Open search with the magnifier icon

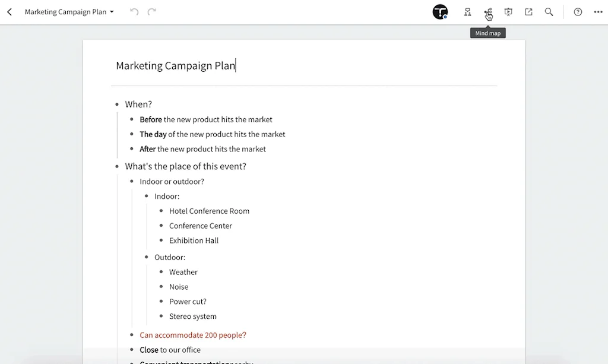(x=549, y=12)
